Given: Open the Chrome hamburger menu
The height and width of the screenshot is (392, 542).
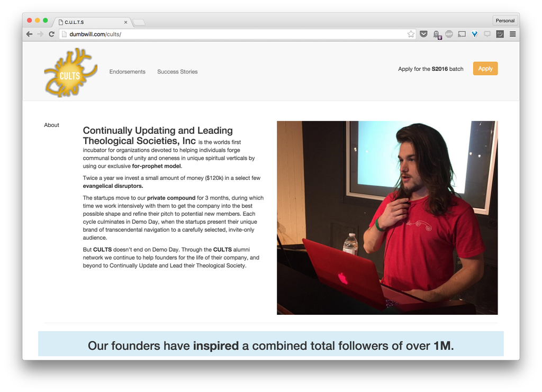Looking at the screenshot, I should click(x=512, y=34).
